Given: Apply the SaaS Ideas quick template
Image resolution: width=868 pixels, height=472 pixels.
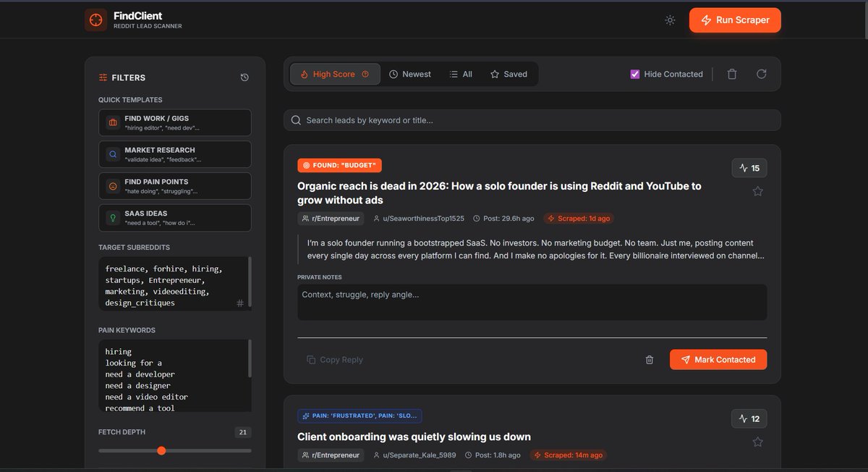Looking at the screenshot, I should (x=175, y=218).
